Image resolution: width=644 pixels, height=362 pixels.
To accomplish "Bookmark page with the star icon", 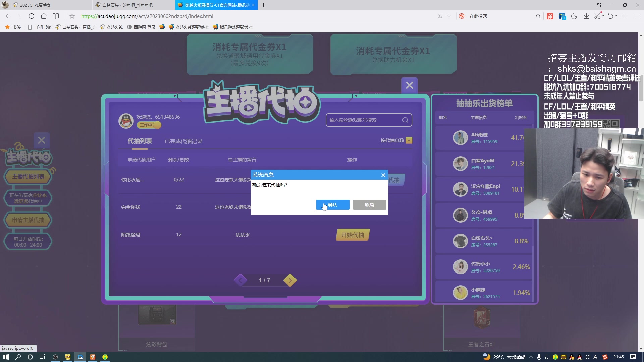I will (72, 16).
